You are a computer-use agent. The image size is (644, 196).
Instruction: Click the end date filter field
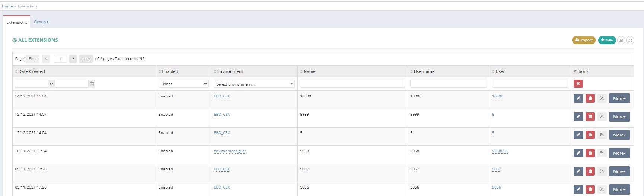[x=72, y=84]
